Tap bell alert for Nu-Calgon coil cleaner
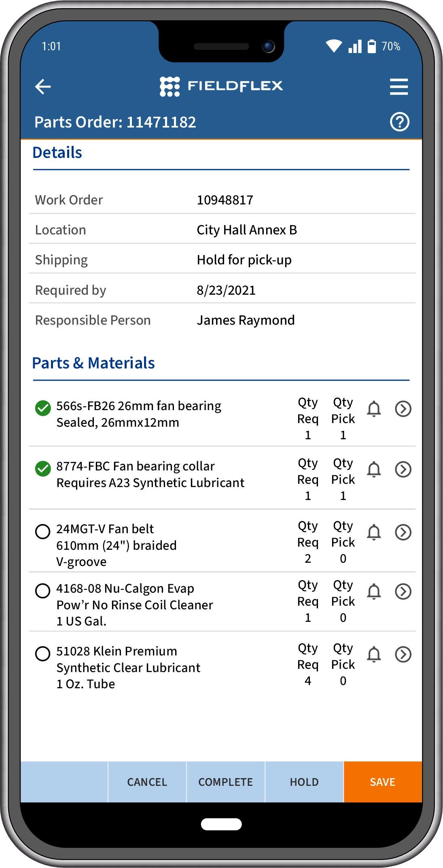The width and height of the screenshot is (443, 868). click(x=374, y=592)
